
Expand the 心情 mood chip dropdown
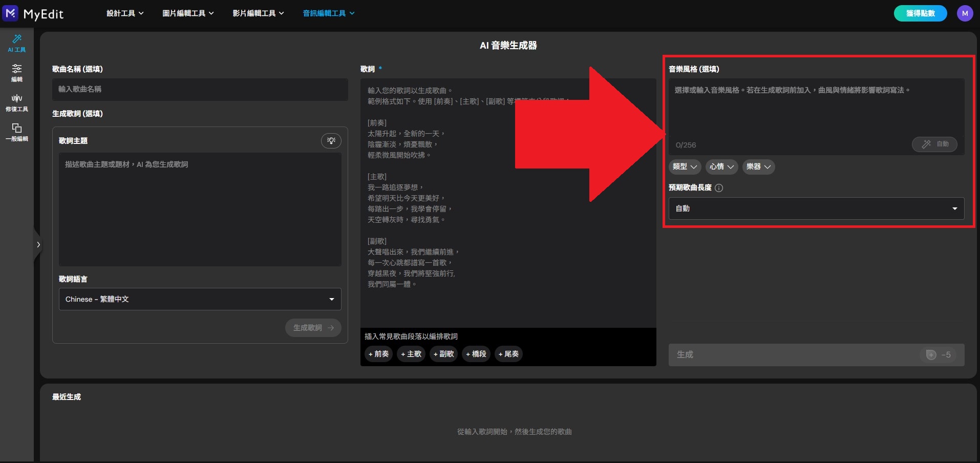click(721, 167)
